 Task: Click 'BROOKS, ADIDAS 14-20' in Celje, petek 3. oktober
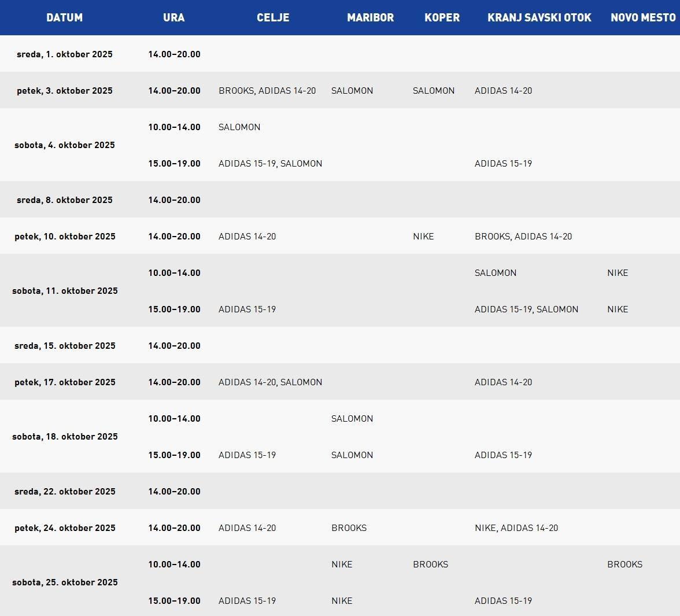click(x=267, y=91)
